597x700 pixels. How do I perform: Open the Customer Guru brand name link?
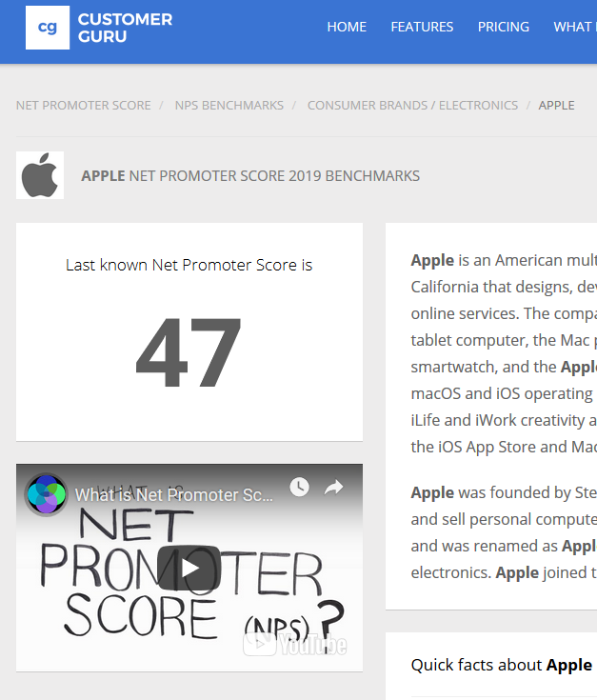(125, 28)
